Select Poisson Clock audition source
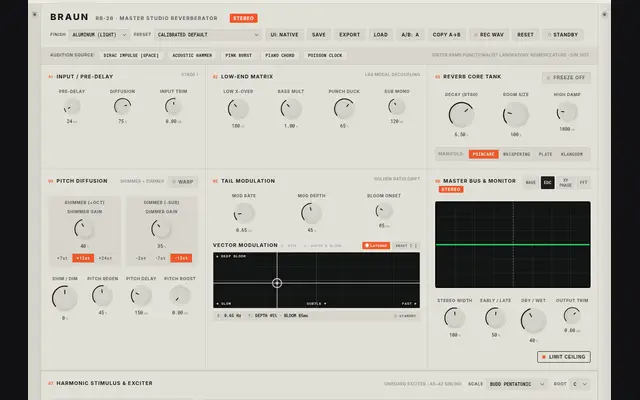640x400 pixels. click(325, 55)
